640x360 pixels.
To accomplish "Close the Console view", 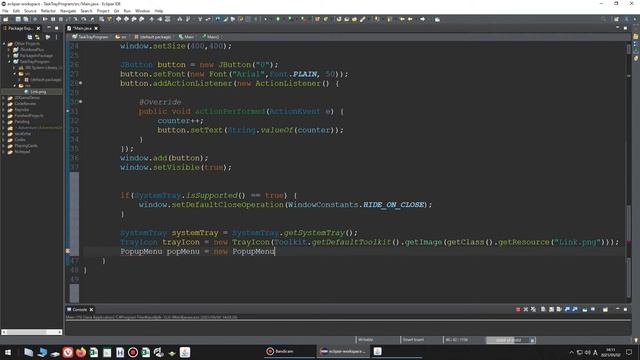I will (91, 309).
